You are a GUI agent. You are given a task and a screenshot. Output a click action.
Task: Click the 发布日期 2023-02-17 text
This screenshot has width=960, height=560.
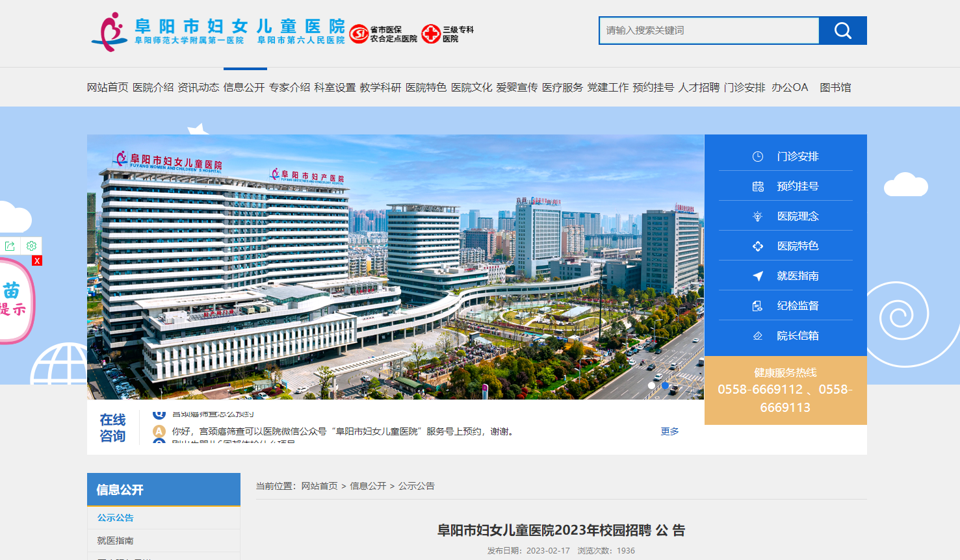528,551
